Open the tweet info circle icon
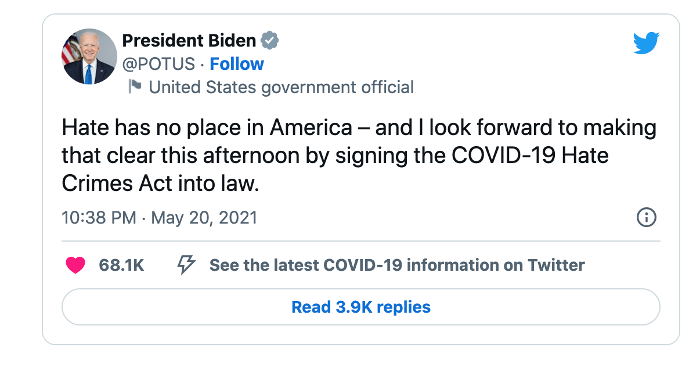The height and width of the screenshot is (368, 700). point(646,217)
